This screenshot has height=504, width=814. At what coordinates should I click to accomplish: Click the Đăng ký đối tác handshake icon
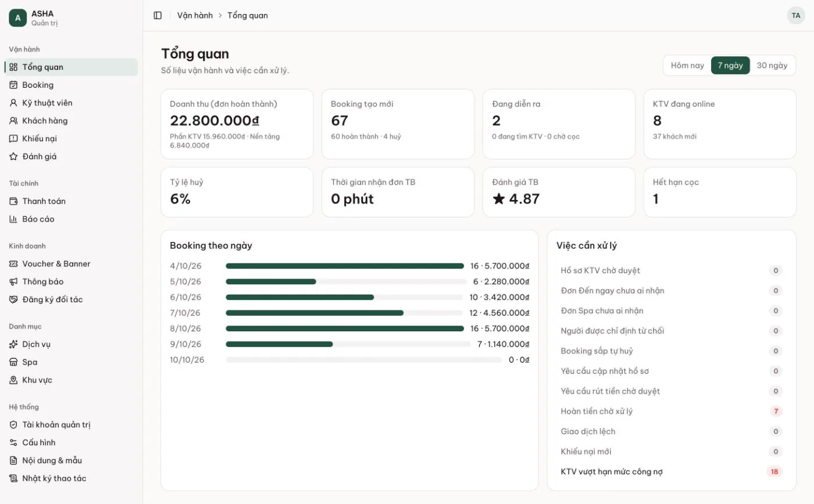[x=13, y=299]
